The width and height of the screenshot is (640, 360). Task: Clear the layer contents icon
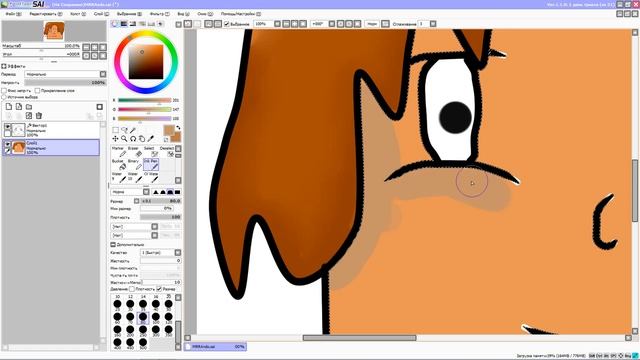click(x=29, y=116)
